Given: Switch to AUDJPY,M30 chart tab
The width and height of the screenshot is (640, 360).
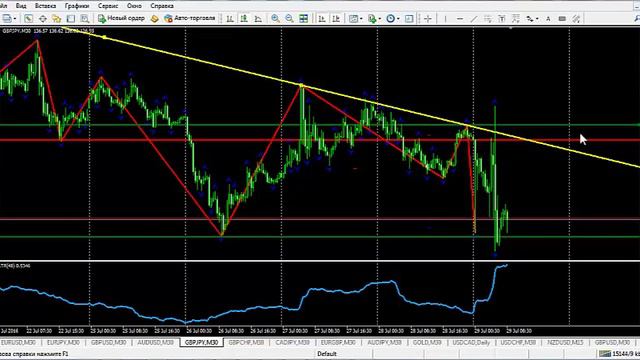Looking at the screenshot, I should tap(384, 342).
